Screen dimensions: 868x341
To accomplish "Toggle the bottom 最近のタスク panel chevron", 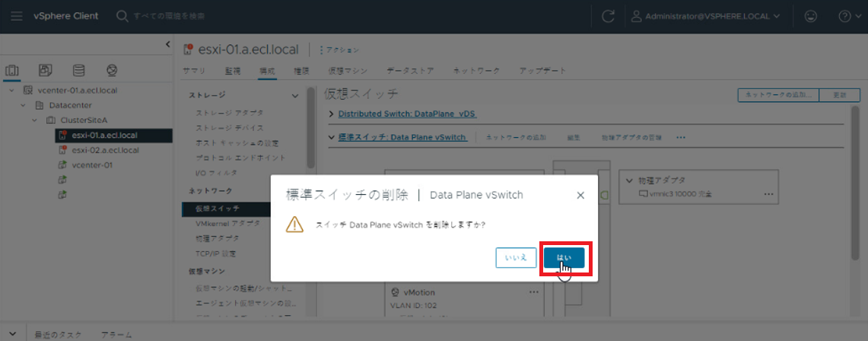I will click(x=13, y=334).
